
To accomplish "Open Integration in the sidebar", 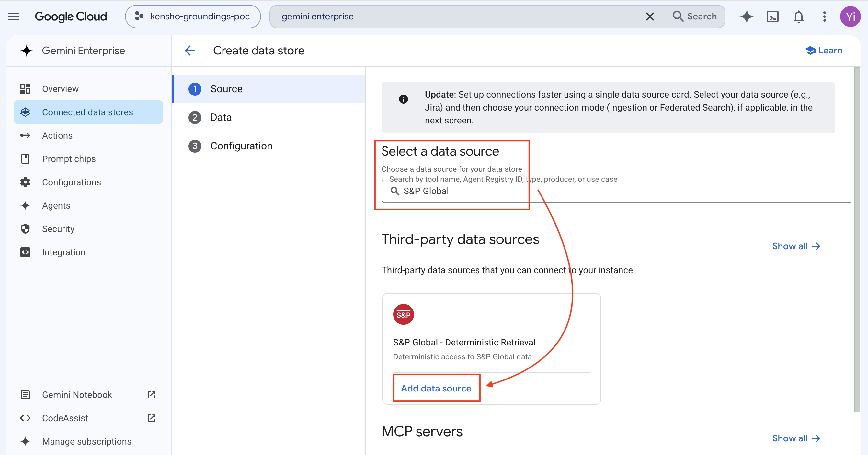I will (x=88, y=252).
